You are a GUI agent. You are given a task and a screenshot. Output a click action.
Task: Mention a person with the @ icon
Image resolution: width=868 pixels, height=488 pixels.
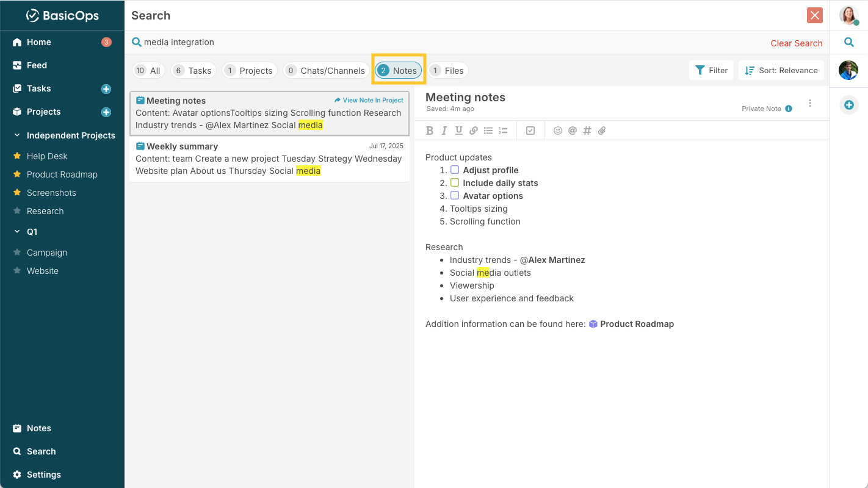[x=573, y=131]
